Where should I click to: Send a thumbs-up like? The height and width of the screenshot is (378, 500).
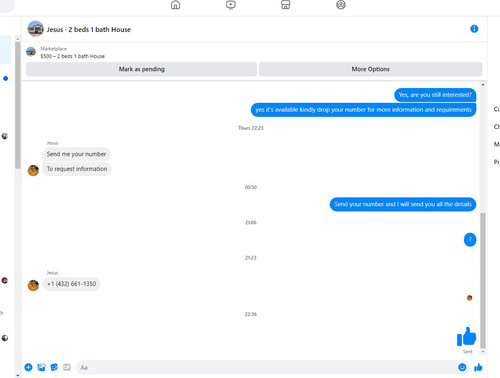[x=478, y=367]
